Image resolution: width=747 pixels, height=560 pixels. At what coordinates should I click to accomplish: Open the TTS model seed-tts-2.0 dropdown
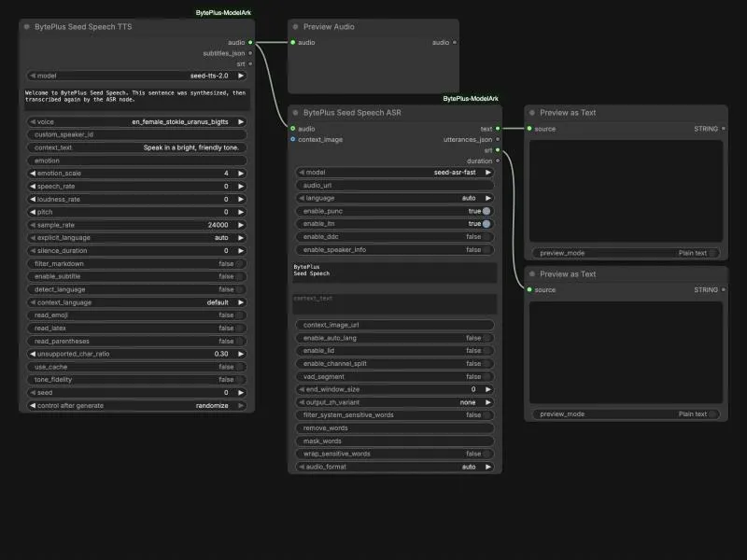point(136,76)
